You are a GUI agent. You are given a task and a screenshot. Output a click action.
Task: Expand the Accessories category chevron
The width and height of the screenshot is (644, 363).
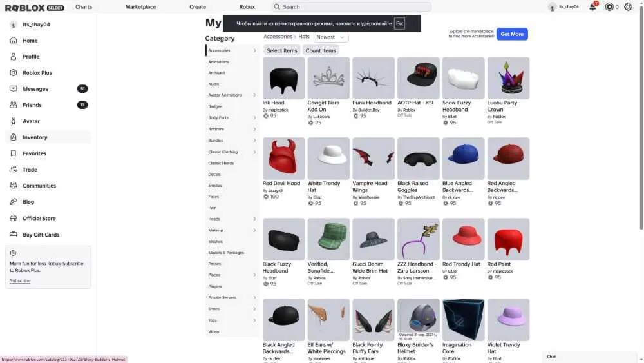tap(254, 50)
